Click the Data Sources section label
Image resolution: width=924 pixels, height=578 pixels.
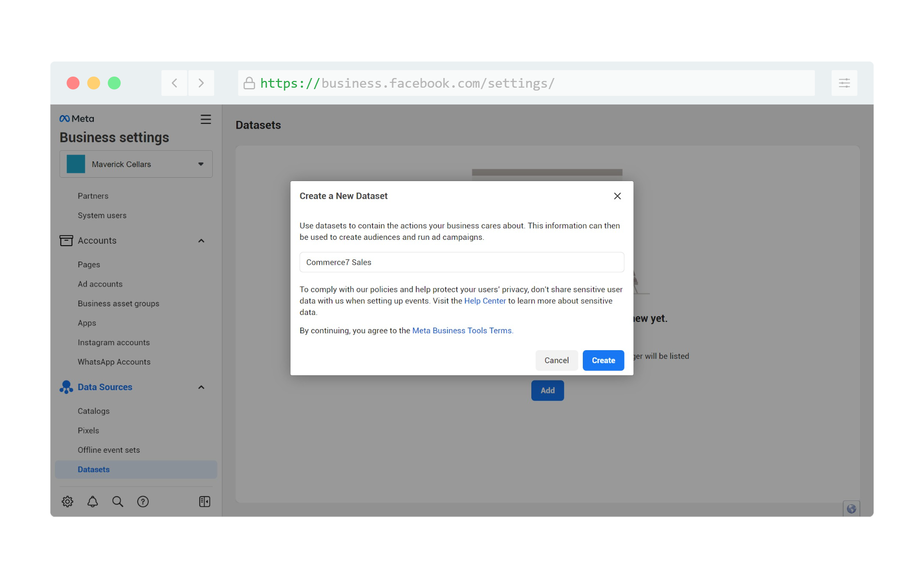[x=105, y=387]
